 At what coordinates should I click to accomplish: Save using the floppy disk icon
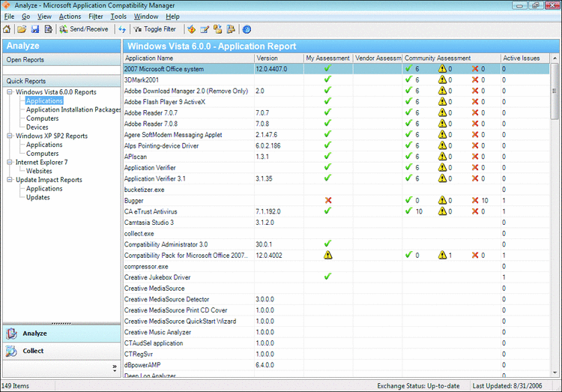pos(34,29)
